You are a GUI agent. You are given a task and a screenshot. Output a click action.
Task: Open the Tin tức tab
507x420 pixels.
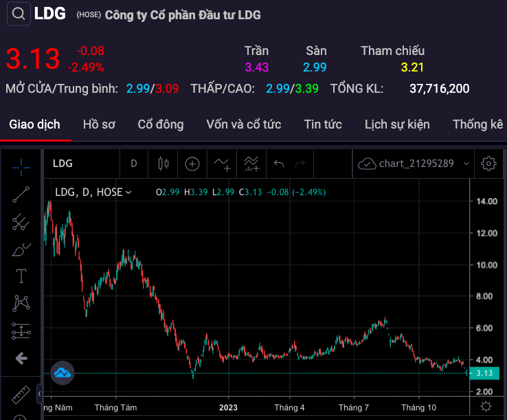click(x=323, y=124)
